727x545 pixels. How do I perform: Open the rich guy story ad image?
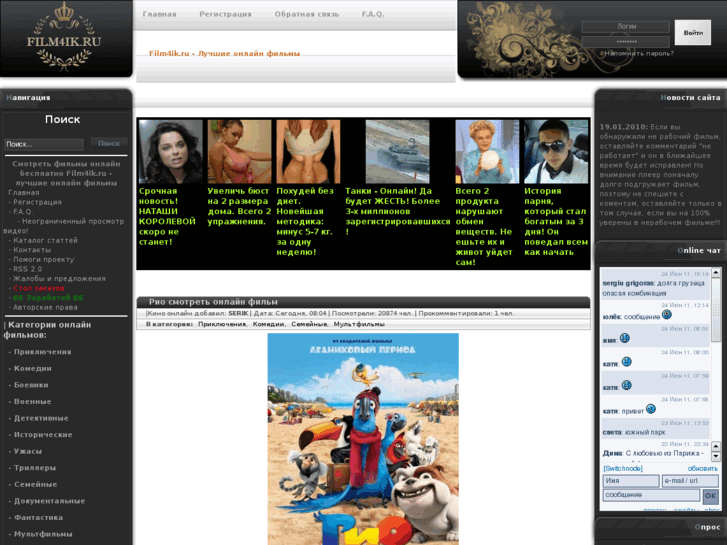(x=556, y=152)
